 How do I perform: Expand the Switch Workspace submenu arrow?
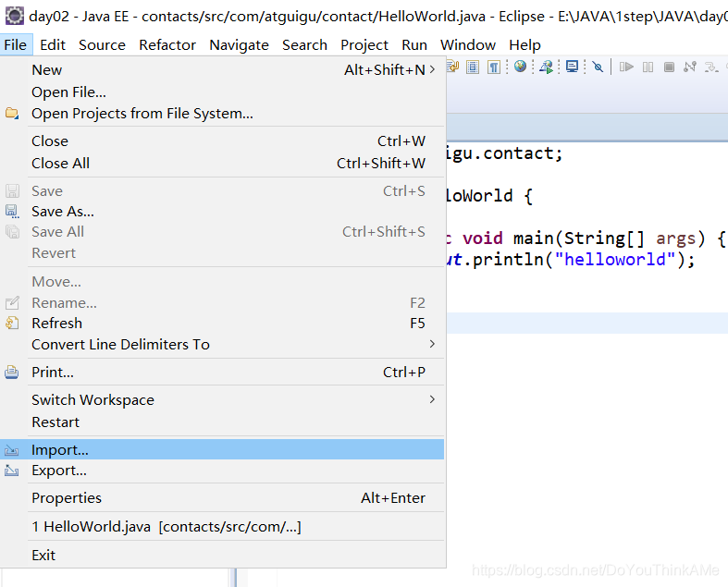click(x=432, y=399)
